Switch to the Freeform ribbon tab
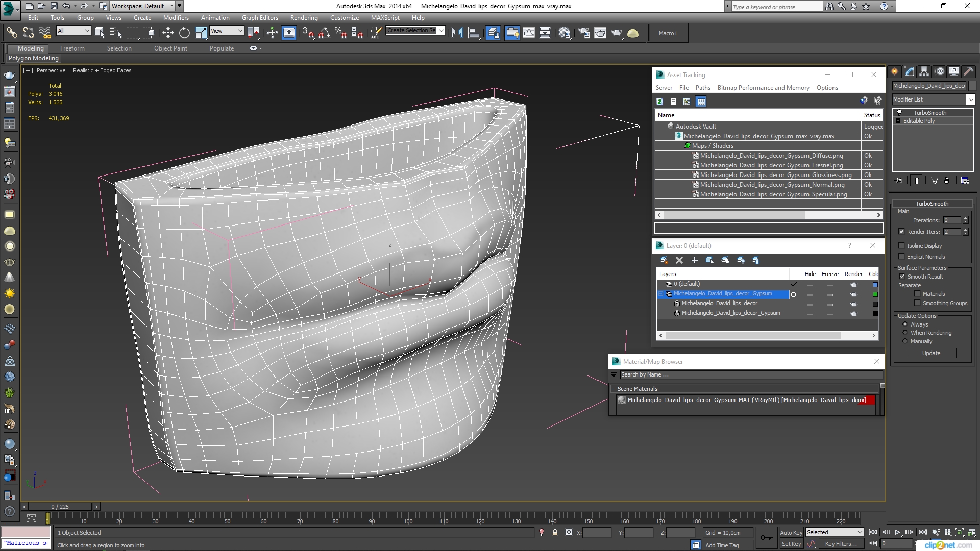The height and width of the screenshot is (551, 980). pyautogui.click(x=72, y=48)
